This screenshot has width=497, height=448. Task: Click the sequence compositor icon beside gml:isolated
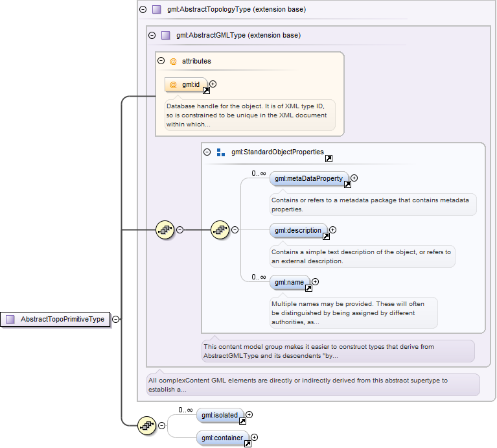coord(146,425)
